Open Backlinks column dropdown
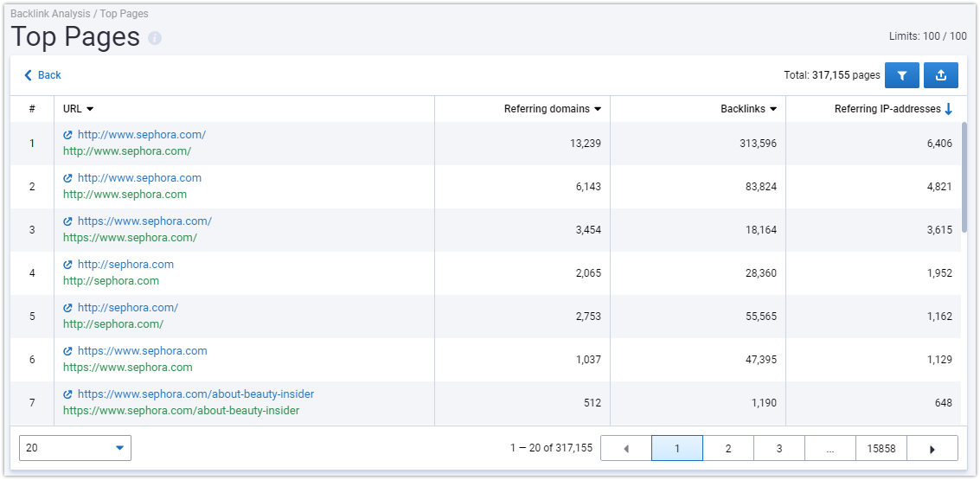The height and width of the screenshot is (480, 980). click(773, 109)
